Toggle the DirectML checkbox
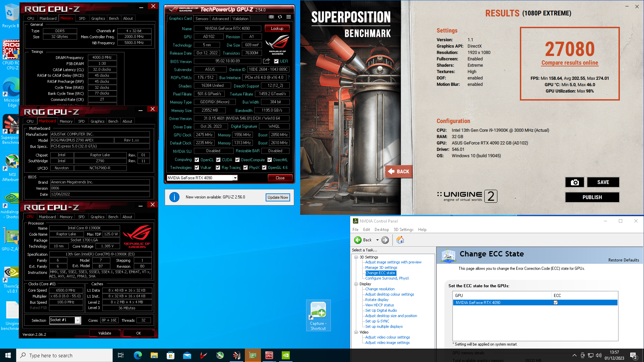Screen dimensions: 644x362 pos(270,160)
